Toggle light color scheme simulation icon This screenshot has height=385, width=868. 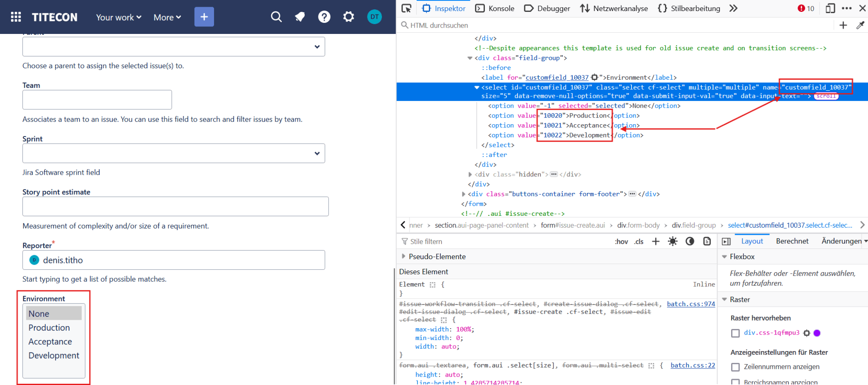[x=673, y=241]
